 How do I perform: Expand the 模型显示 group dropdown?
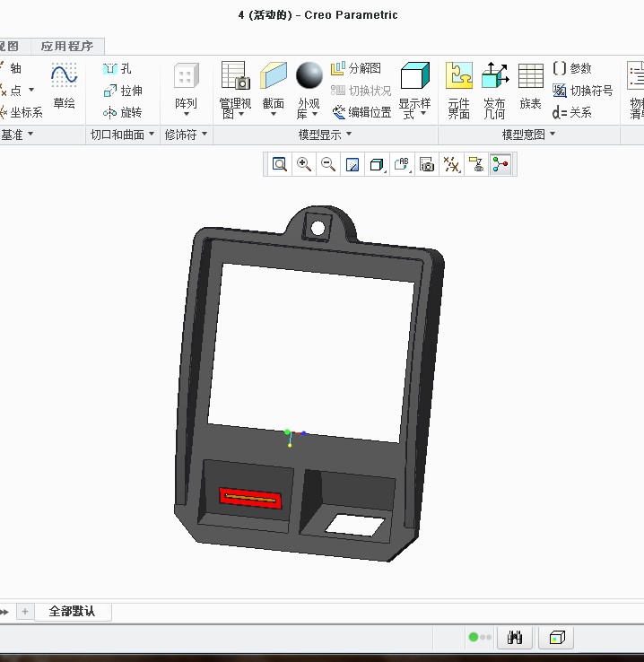[325, 135]
